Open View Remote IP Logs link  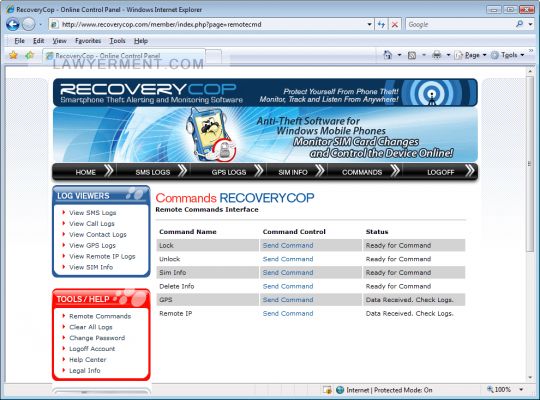click(102, 256)
